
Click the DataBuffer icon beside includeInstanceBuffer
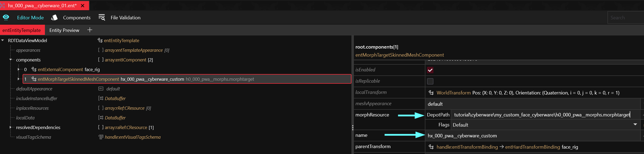click(101, 98)
